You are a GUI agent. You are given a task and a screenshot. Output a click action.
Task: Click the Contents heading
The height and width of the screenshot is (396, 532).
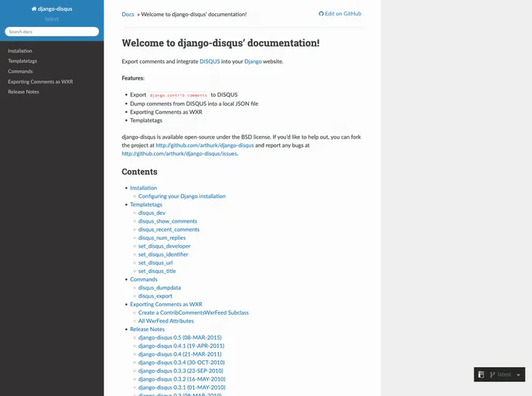139,172
